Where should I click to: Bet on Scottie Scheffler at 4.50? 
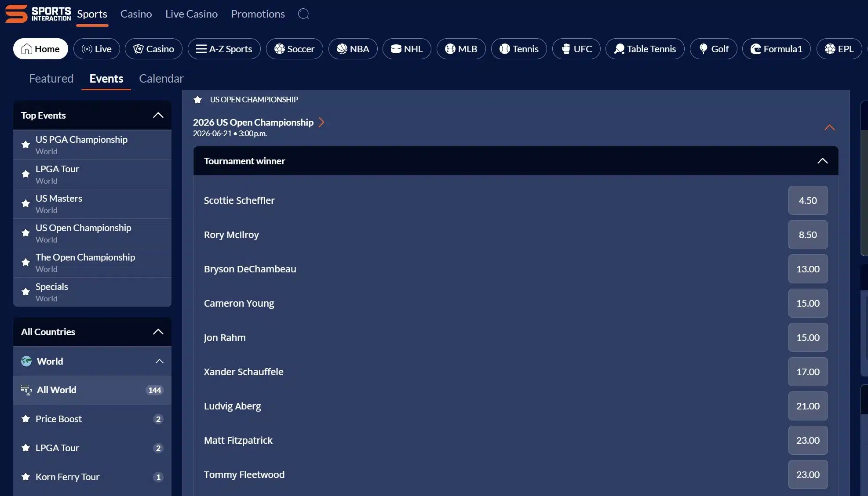click(x=808, y=200)
